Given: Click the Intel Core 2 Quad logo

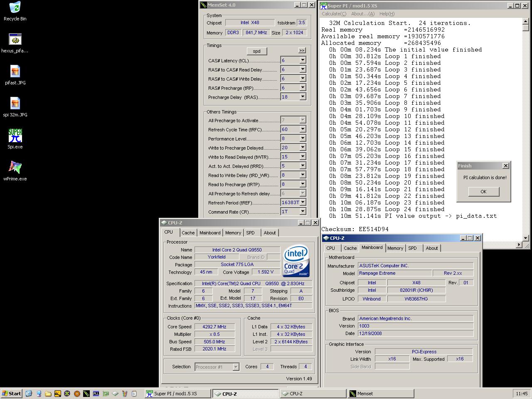Looking at the screenshot, I should (x=296, y=261).
